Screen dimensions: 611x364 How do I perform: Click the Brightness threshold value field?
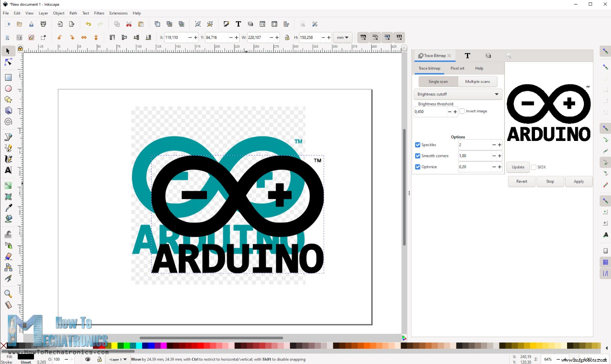[430, 112]
